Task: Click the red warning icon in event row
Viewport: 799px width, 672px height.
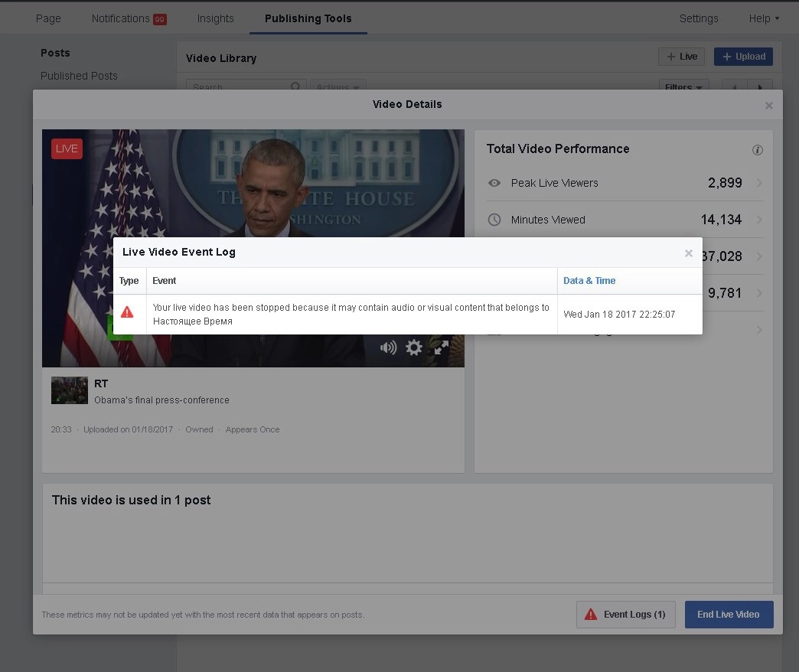Action: [x=127, y=312]
